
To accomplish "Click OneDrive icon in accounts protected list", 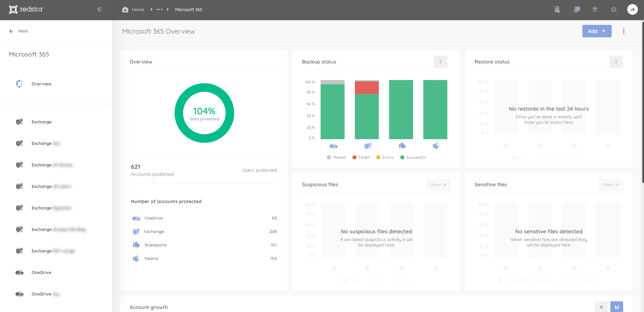I will click(x=136, y=218).
